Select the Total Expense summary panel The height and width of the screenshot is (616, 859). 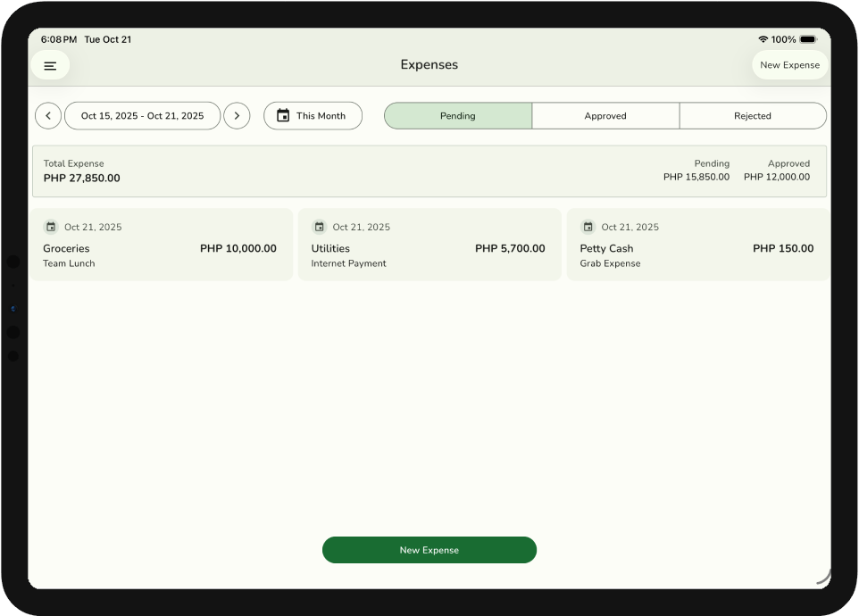tap(429, 171)
